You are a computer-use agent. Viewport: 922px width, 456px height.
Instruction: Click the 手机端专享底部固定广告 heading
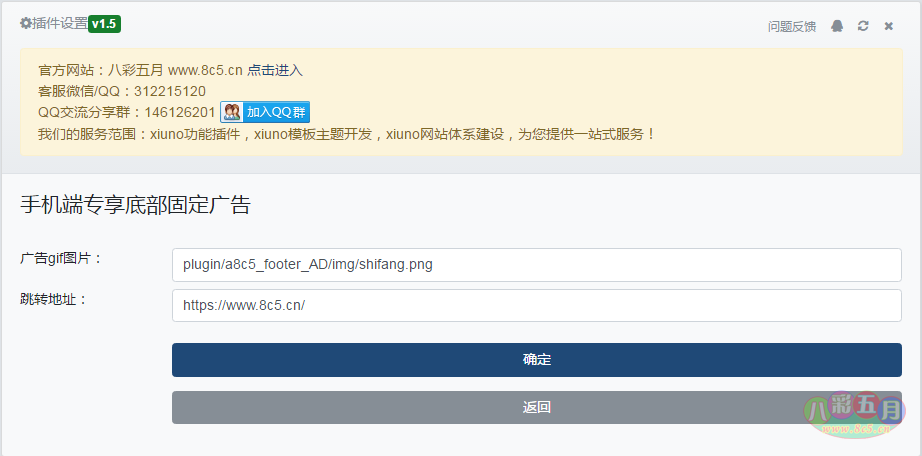click(135, 205)
